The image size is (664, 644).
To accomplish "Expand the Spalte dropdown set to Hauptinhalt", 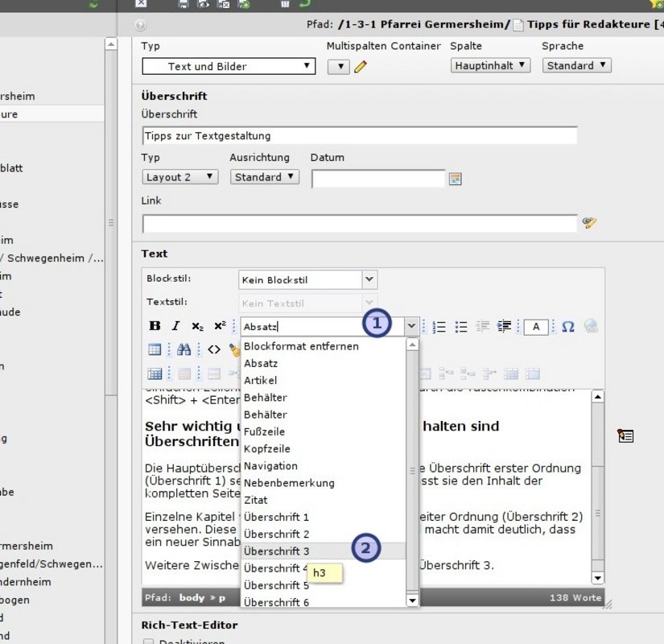I will [x=490, y=65].
